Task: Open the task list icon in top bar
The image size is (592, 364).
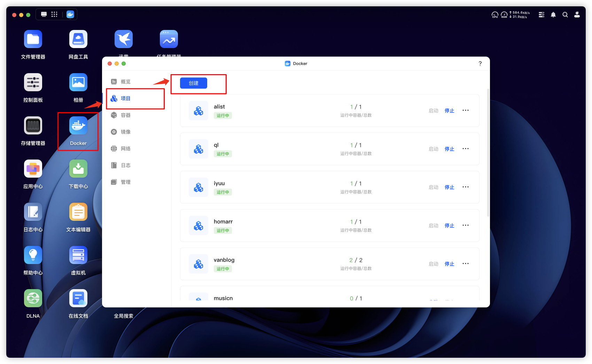Action: coord(542,15)
